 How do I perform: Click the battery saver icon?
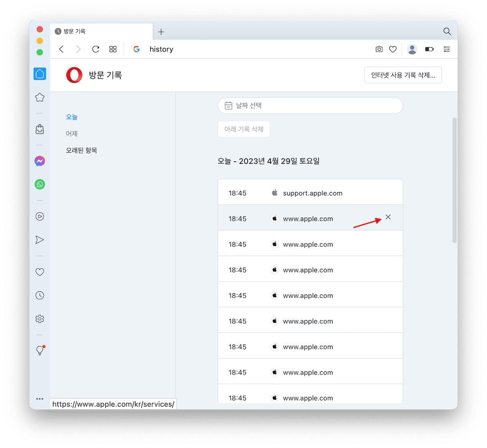click(x=429, y=49)
